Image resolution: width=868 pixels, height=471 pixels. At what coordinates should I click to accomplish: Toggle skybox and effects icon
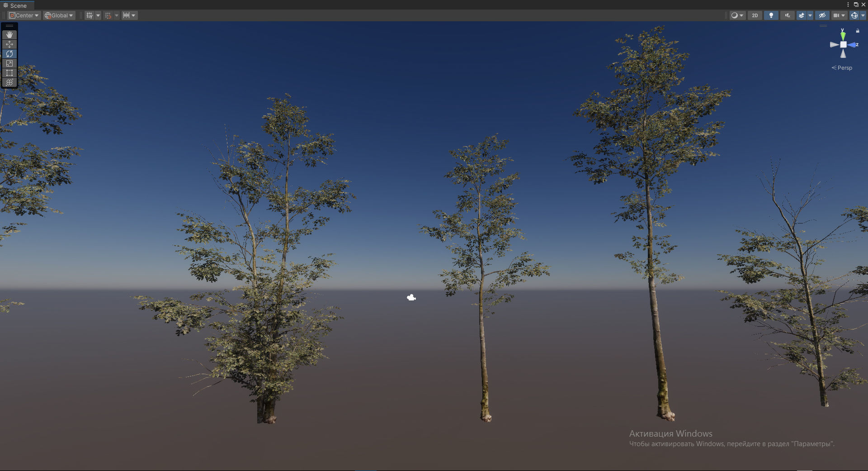point(802,15)
